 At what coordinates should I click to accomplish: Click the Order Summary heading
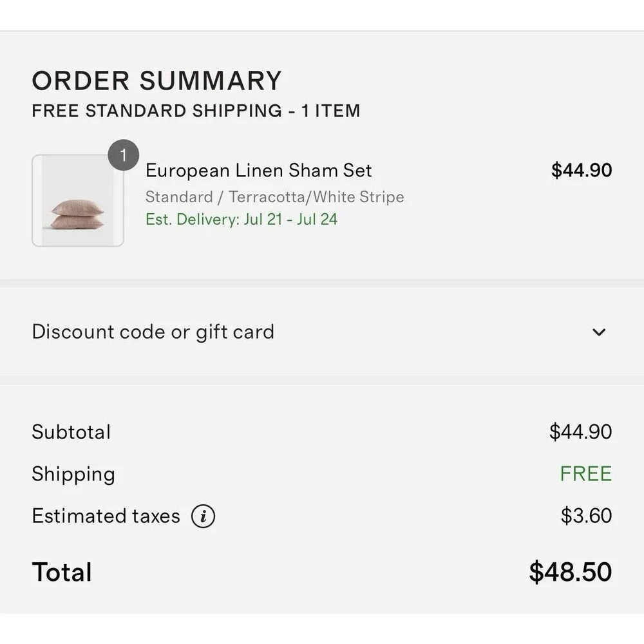coord(156,80)
